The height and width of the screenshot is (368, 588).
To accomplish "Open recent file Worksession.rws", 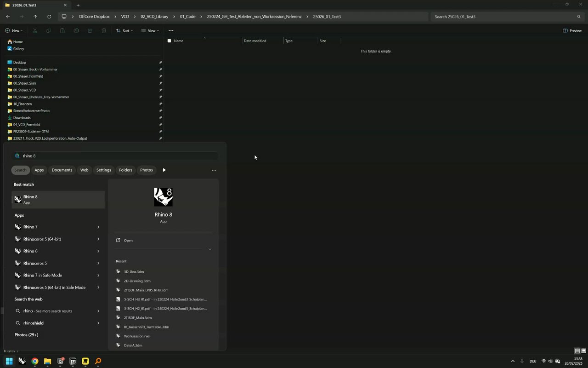I will click(x=136, y=336).
